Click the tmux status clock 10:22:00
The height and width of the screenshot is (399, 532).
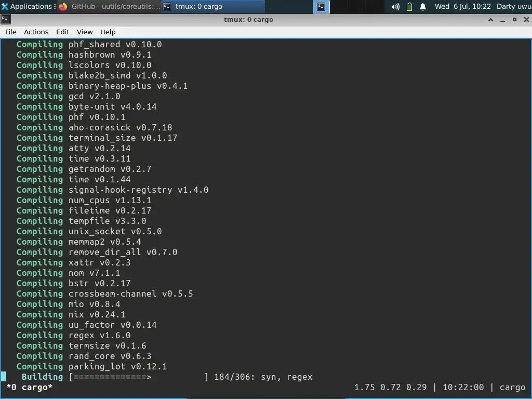point(463,387)
